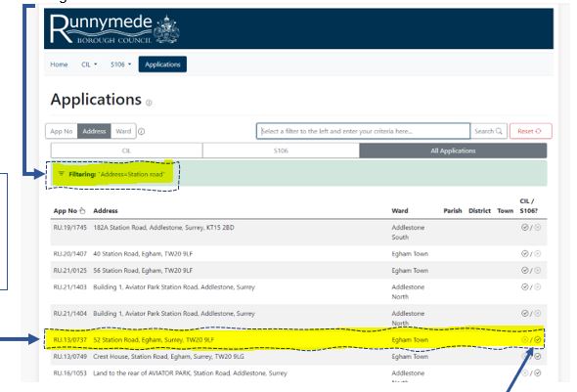Switch to the All Applications tab
The height and width of the screenshot is (392, 577).
[453, 151]
